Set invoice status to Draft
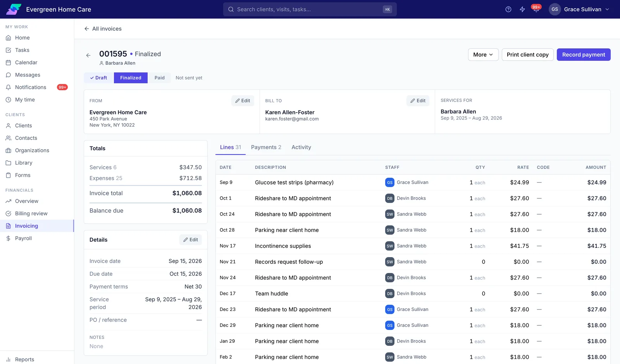The image size is (620, 364). tap(99, 78)
